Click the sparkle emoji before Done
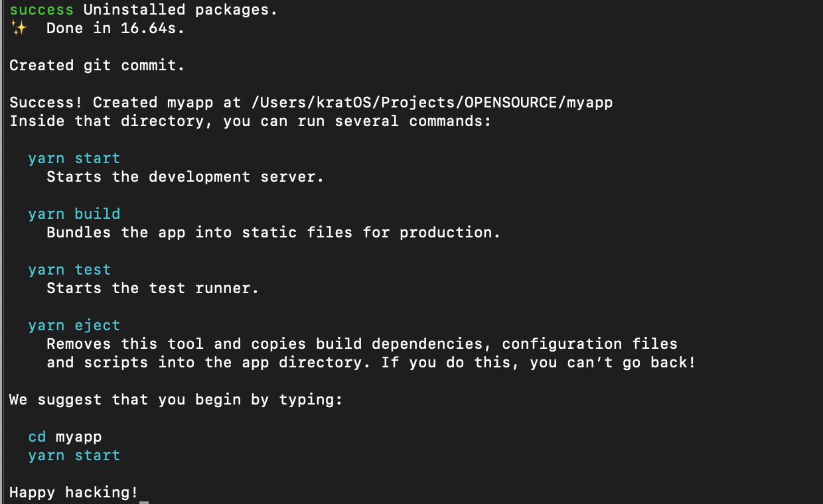 pyautogui.click(x=18, y=29)
